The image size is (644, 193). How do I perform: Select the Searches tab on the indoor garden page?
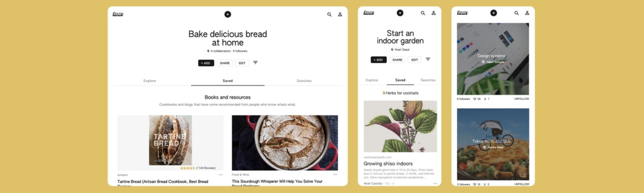pos(428,80)
